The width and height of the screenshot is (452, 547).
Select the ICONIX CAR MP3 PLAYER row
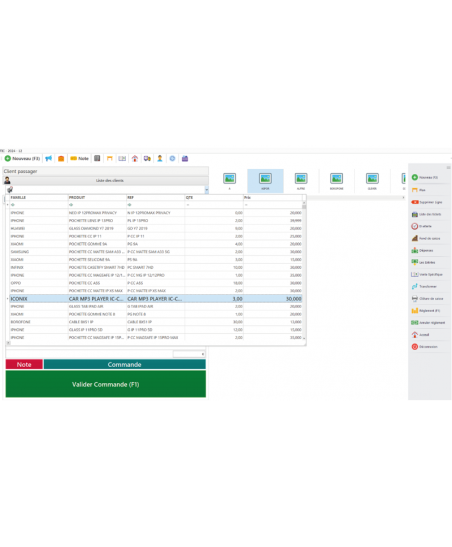(x=156, y=299)
